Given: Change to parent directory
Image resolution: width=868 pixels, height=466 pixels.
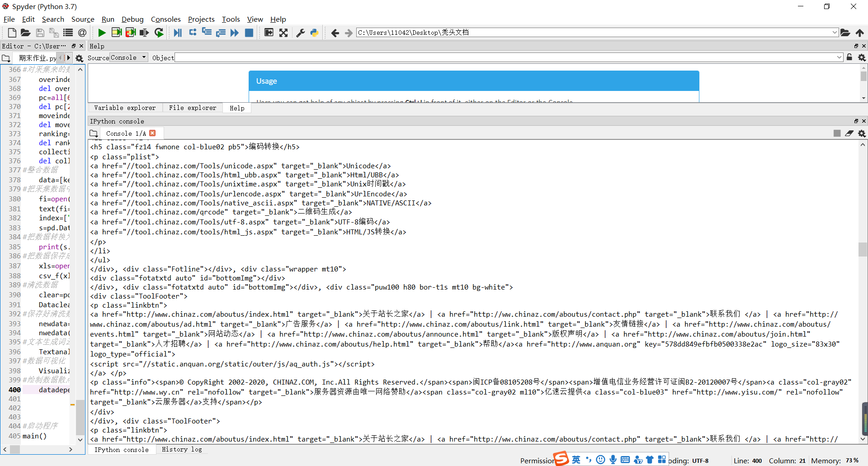Looking at the screenshot, I should click(860, 33).
